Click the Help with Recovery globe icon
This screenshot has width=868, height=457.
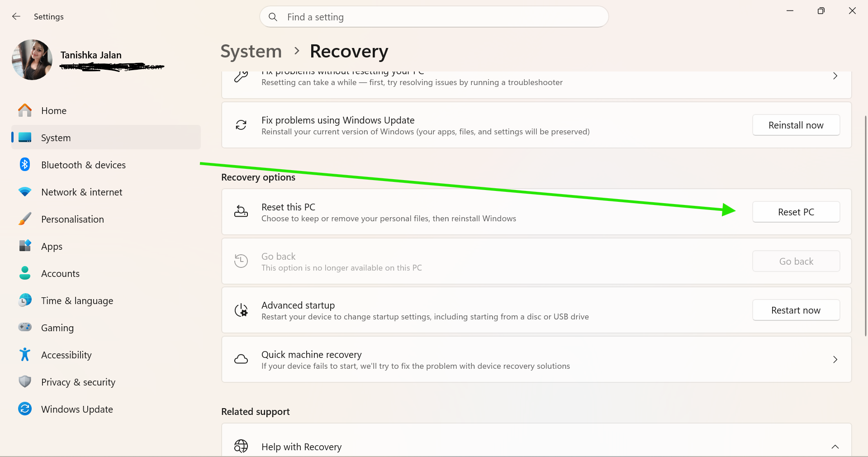coord(241,446)
